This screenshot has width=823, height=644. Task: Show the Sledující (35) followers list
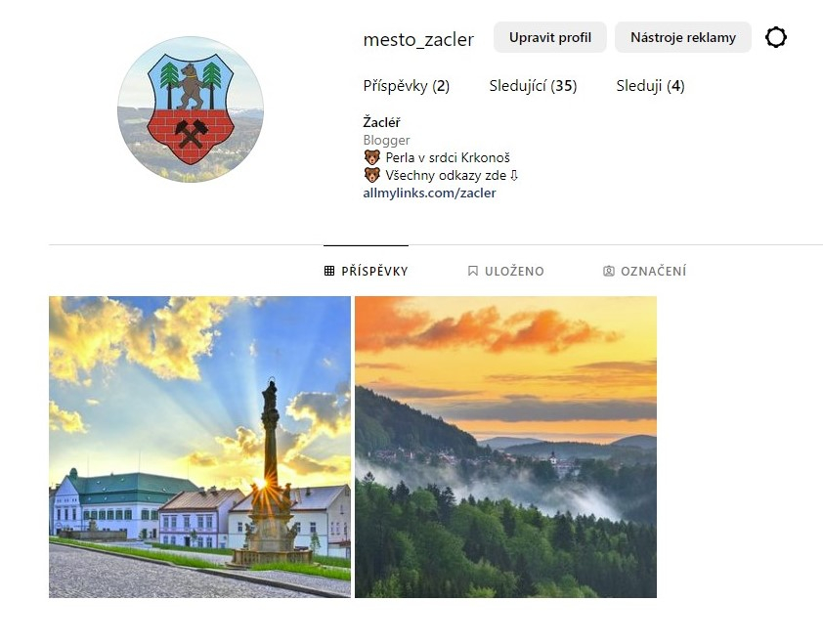(x=533, y=86)
